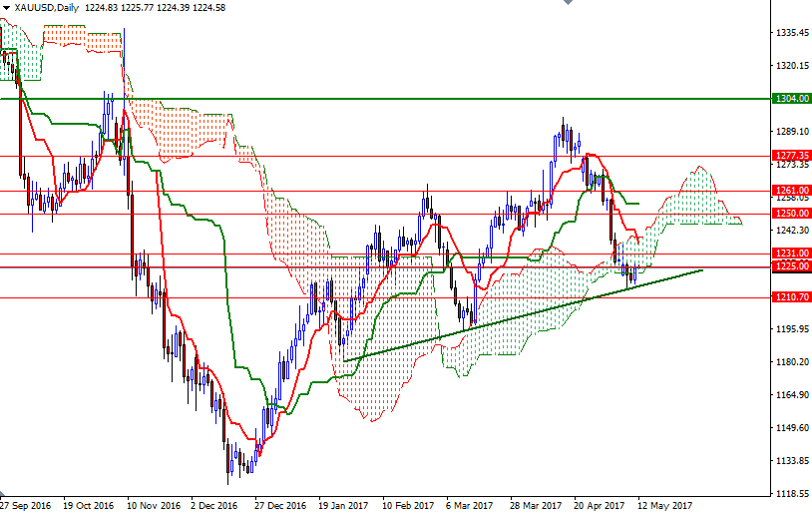
Task: Click the 1261.00 horizontal line label
Action: pyautogui.click(x=791, y=191)
